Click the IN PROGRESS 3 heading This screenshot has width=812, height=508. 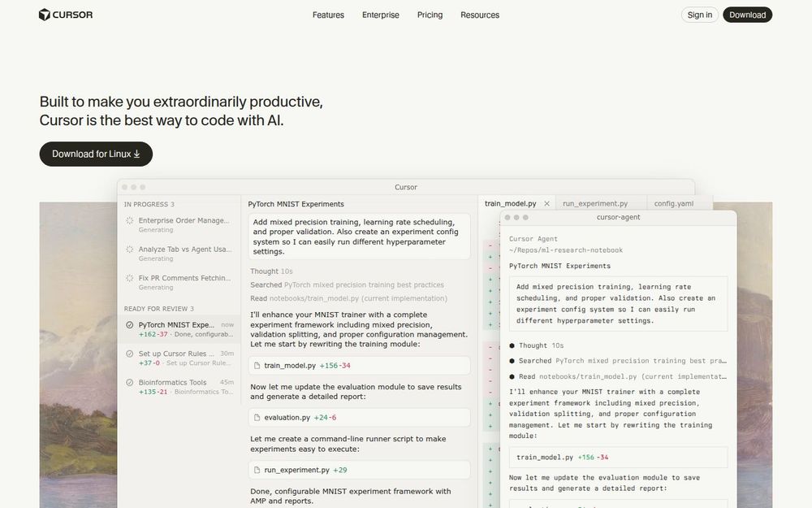[x=149, y=204]
